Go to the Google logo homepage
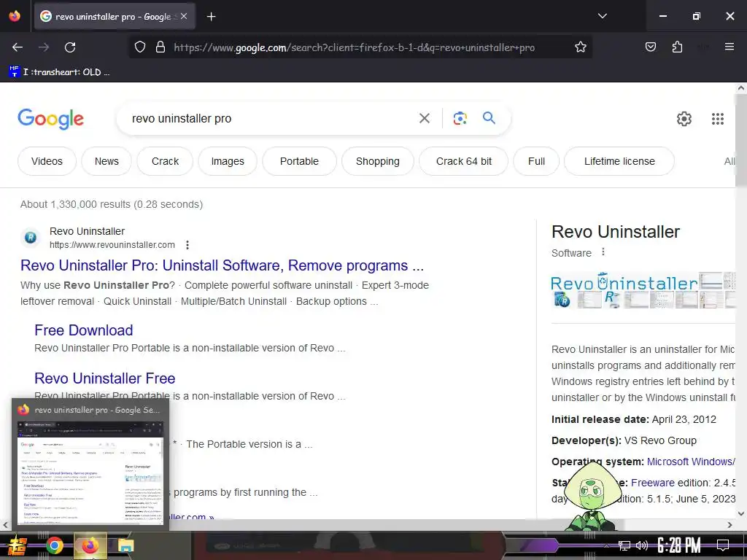 point(50,119)
